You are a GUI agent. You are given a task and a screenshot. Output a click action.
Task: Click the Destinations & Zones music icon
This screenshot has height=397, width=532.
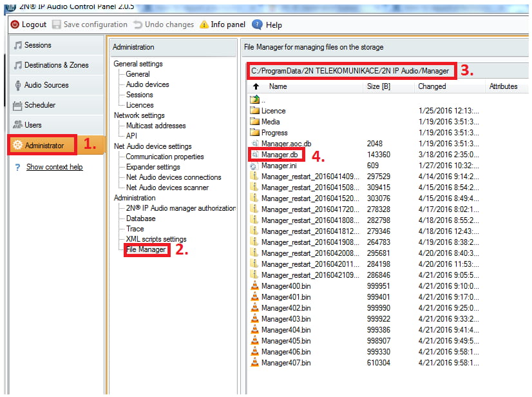tap(18, 65)
